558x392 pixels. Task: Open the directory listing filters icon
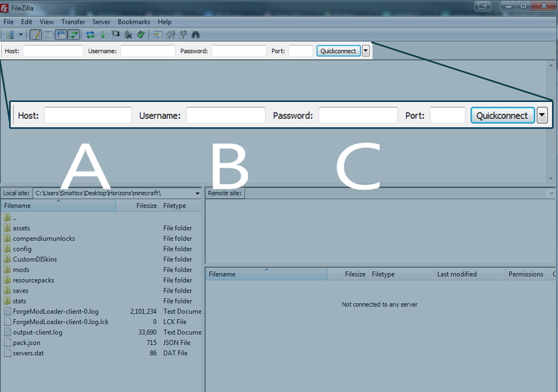[x=158, y=35]
